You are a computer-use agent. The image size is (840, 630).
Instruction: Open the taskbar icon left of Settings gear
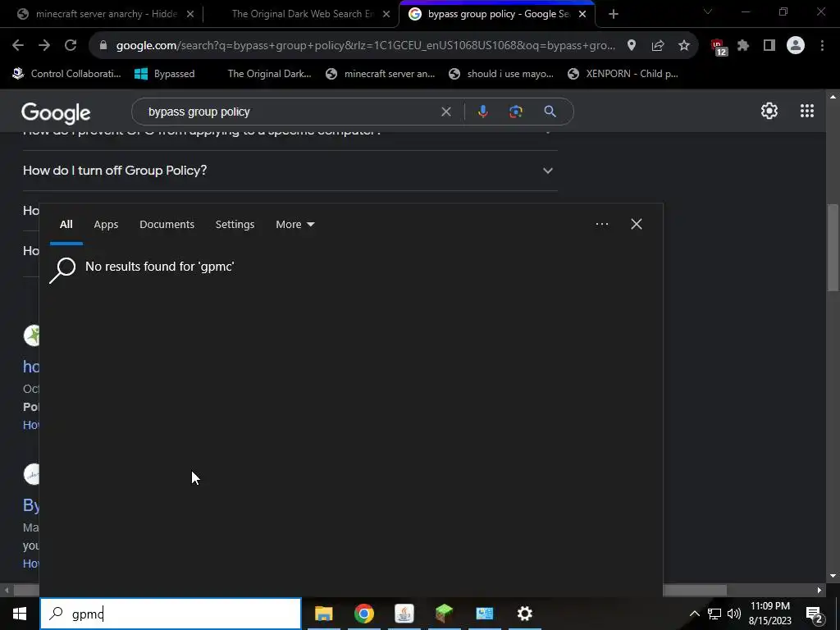pyautogui.click(x=484, y=614)
